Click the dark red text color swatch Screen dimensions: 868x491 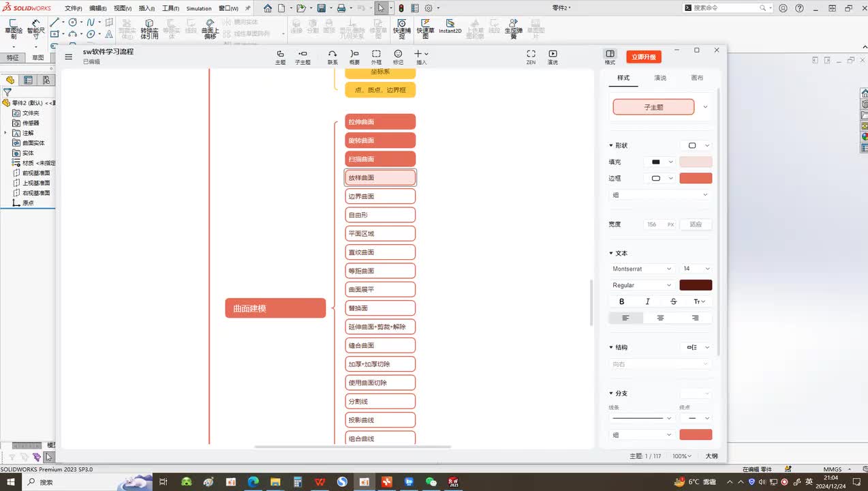[x=696, y=285]
